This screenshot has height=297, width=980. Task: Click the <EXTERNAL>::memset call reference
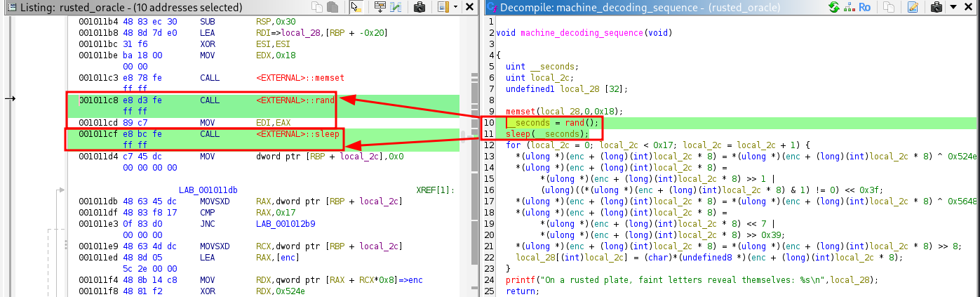300,77
